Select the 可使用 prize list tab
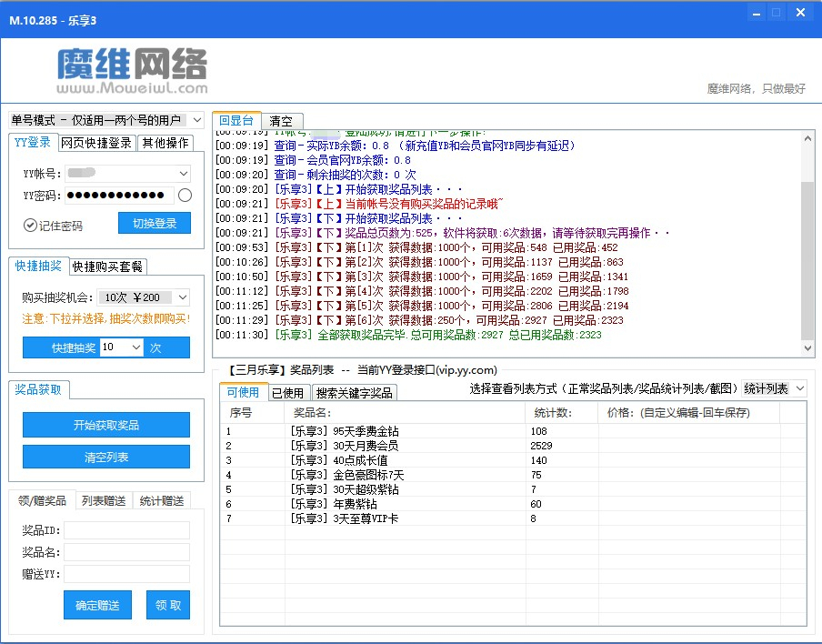 (243, 392)
